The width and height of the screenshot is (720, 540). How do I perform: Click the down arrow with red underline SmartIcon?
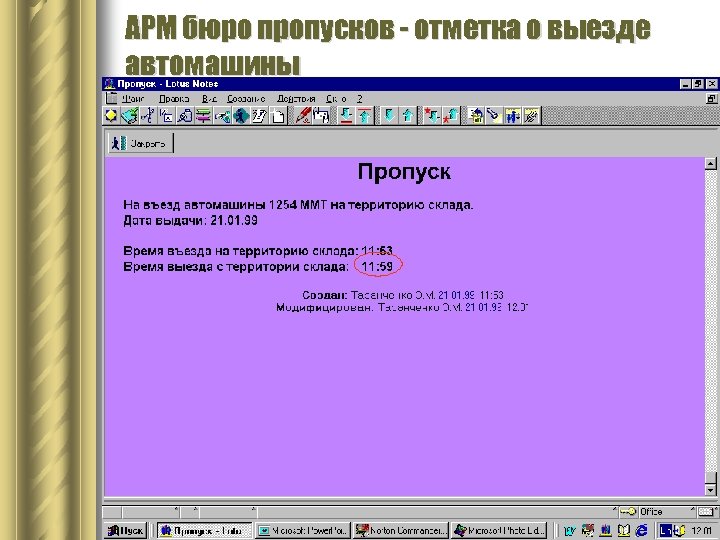coord(346,116)
